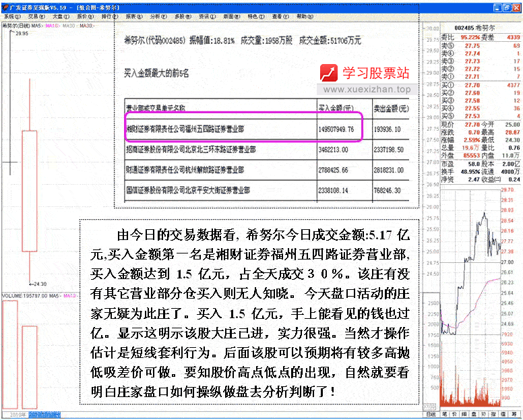Click the 招商证券北京北三环东路 row
This screenshot has height=420, width=523.
coord(267,150)
